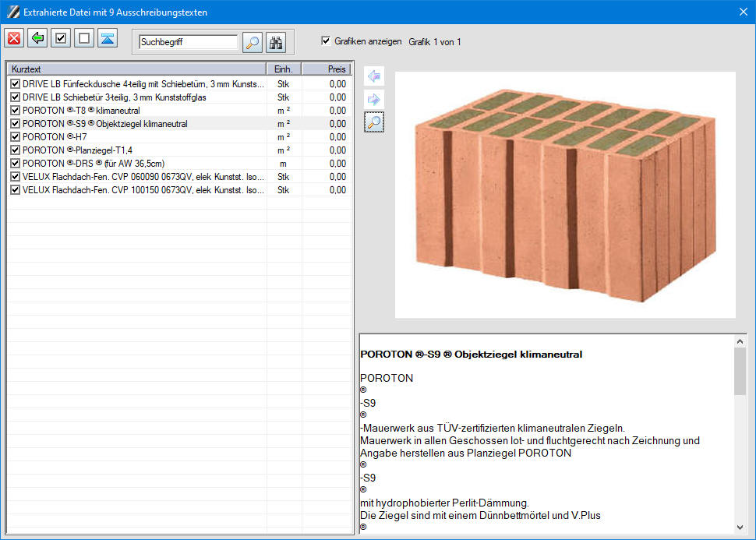Select the 'POROTON ®-DRS ® (für AW 36,5cm)' row

click(x=94, y=164)
